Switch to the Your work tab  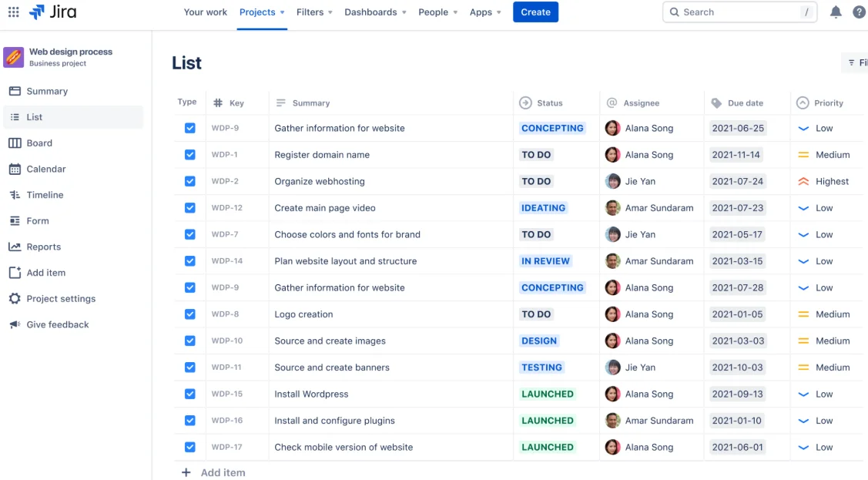(x=205, y=12)
